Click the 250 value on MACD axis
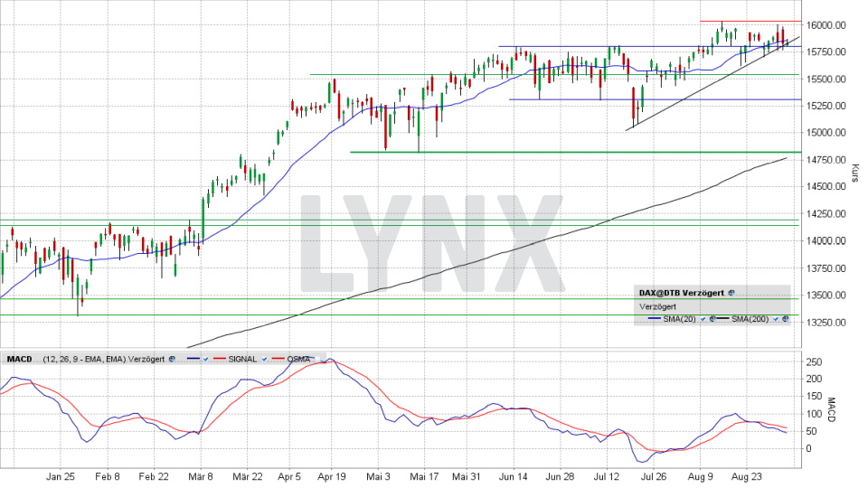868x488 pixels. pos(815,362)
